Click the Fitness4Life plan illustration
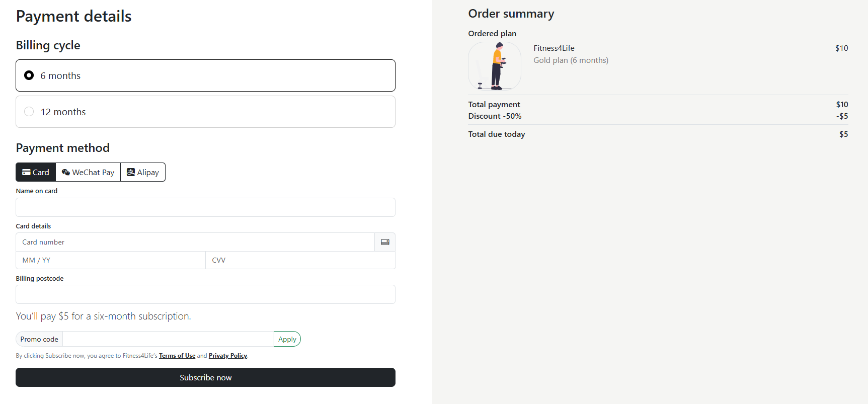Image resolution: width=868 pixels, height=404 pixels. [495, 66]
